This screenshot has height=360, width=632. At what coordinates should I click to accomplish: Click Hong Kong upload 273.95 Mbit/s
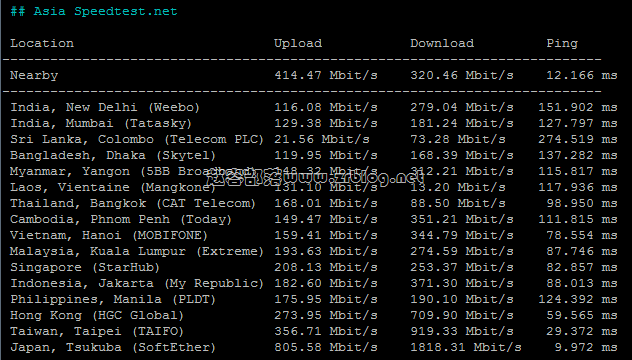pos(326,315)
